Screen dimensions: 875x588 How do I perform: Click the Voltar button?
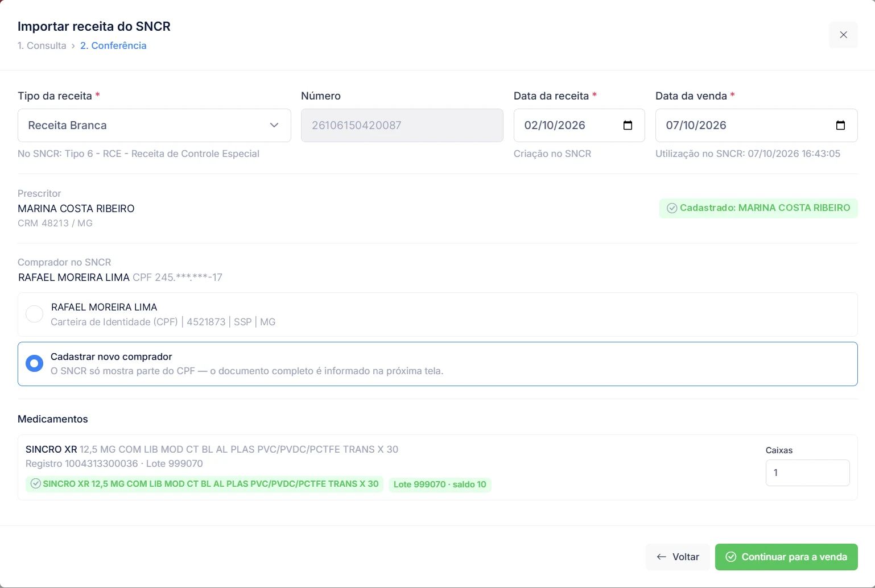tap(678, 557)
